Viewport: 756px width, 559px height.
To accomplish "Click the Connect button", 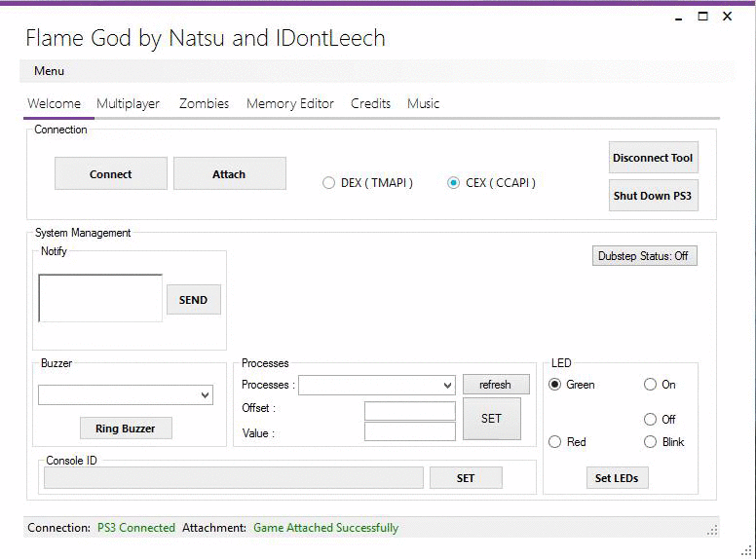I will pyautogui.click(x=110, y=173).
